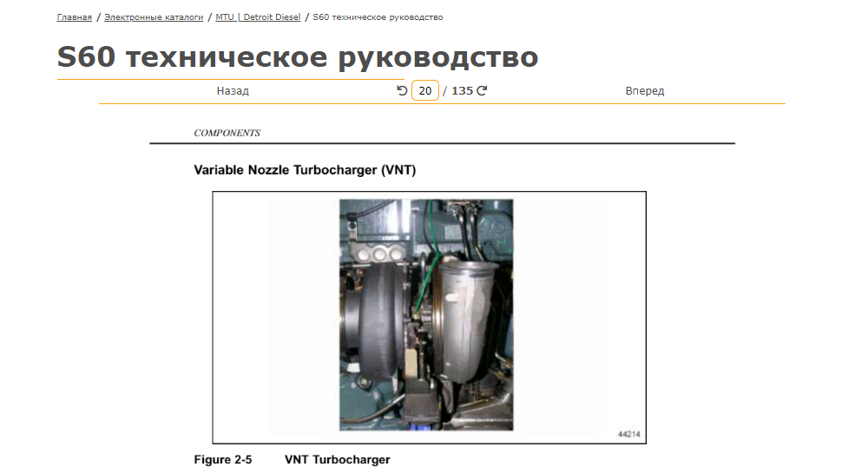Image resolution: width=868 pixels, height=473 pixels.
Task: Open the Электронные каталоги breadcrumb link
Action: 154,17
